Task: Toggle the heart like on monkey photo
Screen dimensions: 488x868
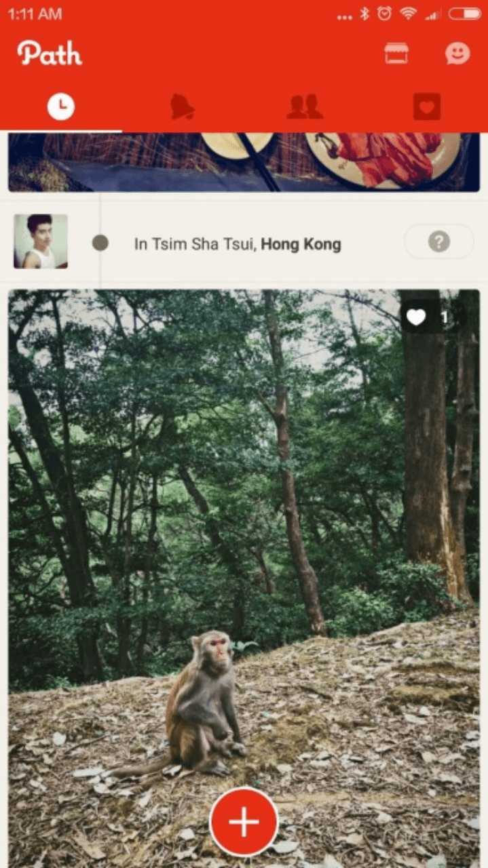Action: click(x=416, y=317)
